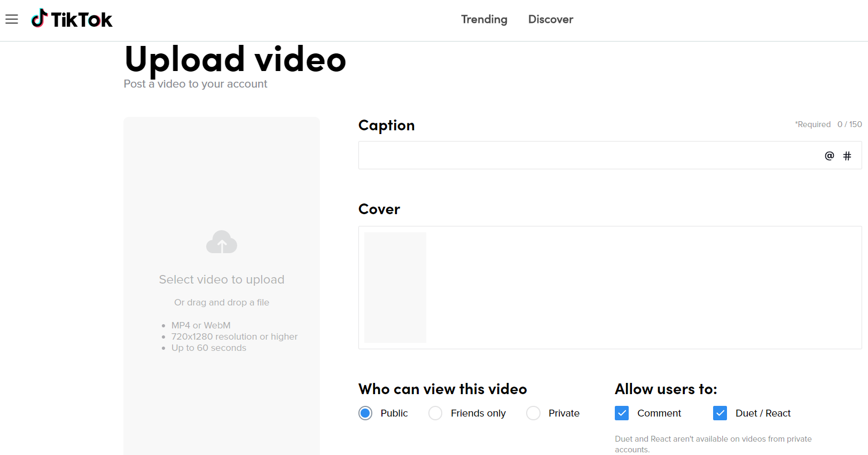This screenshot has width=868, height=455.
Task: Click the 'MP4 or WebM' requirement text
Action: 201,325
